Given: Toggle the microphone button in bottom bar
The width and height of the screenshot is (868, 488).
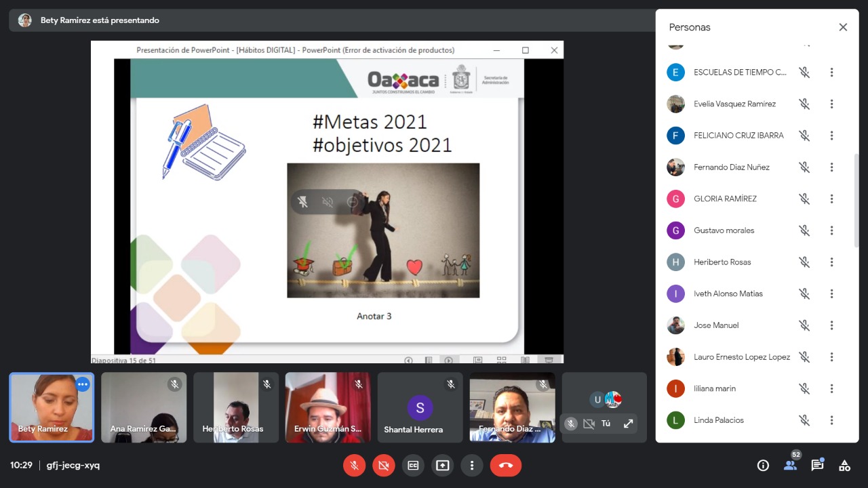Looking at the screenshot, I should [354, 465].
